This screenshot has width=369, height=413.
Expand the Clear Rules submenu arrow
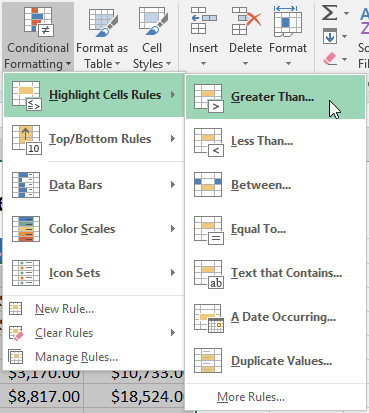pyautogui.click(x=173, y=332)
